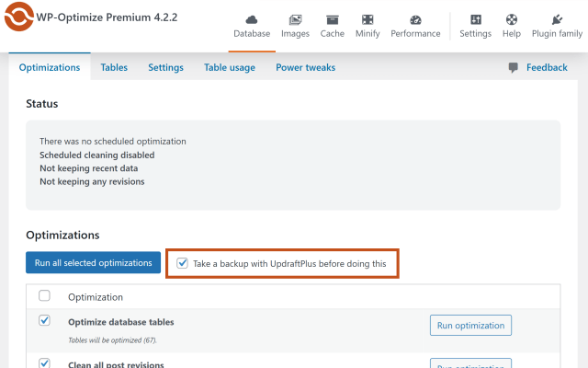588x368 pixels.
Task: Open the Settings sub-tab
Action: click(x=165, y=67)
